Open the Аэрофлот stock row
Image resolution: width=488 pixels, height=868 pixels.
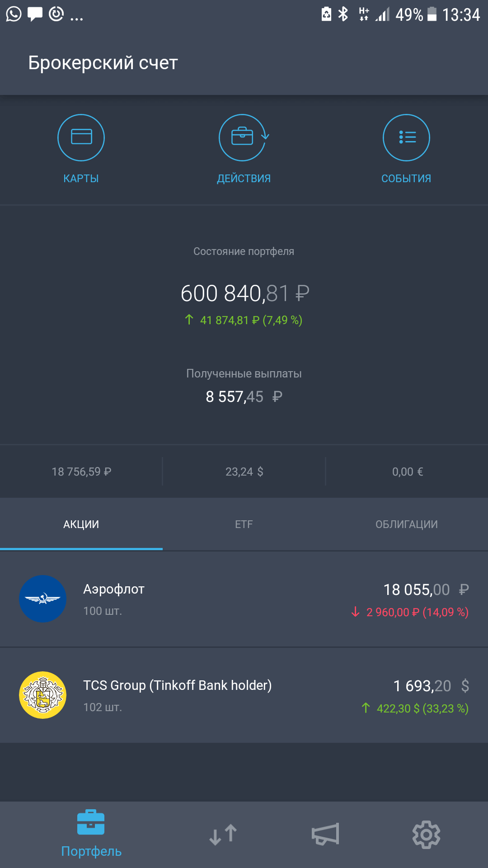click(x=244, y=599)
